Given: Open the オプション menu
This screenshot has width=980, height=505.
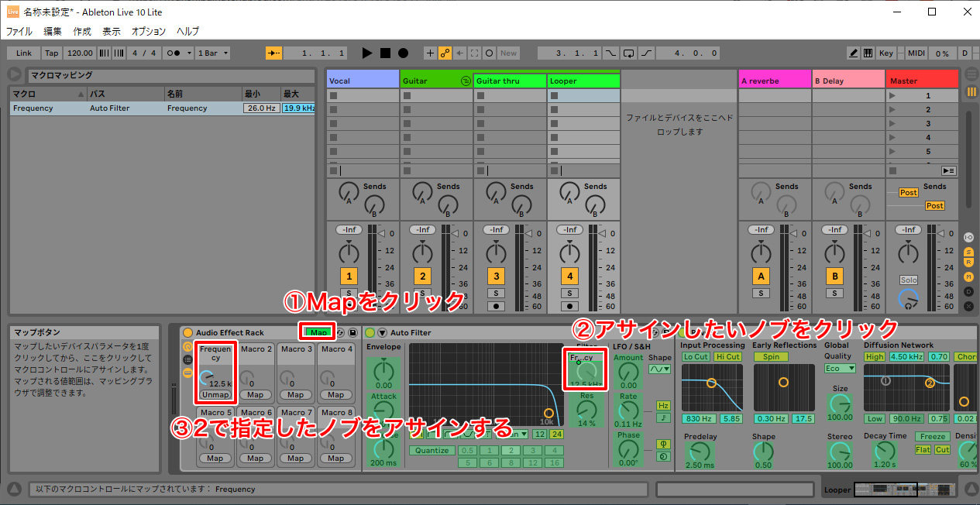Looking at the screenshot, I should click(x=148, y=32).
